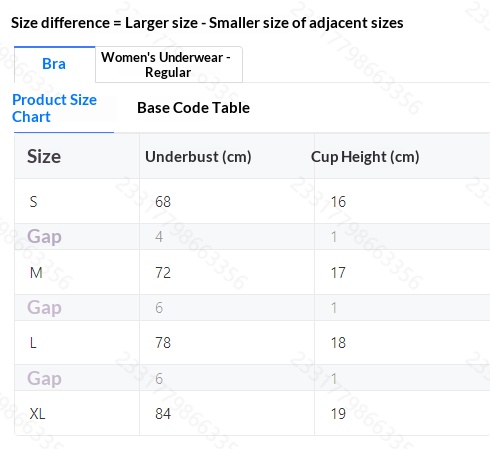Open Women's Underwear - Regular tab
This screenshot has width=490, height=449.
(169, 65)
